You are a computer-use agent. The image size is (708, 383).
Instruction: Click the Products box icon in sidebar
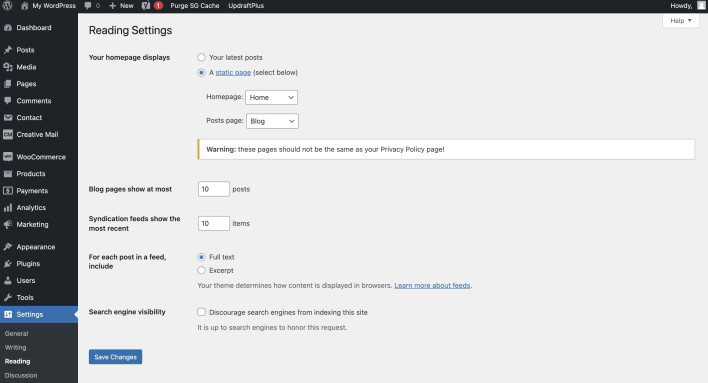point(8,173)
